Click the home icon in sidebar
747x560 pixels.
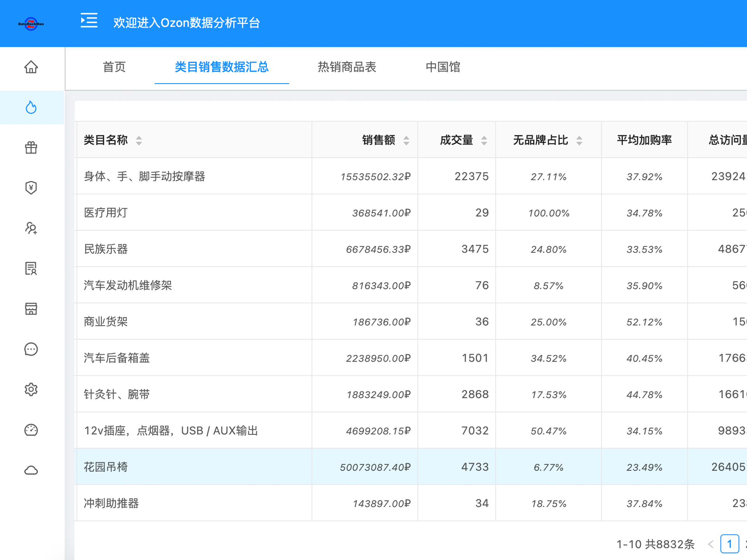[x=31, y=67]
